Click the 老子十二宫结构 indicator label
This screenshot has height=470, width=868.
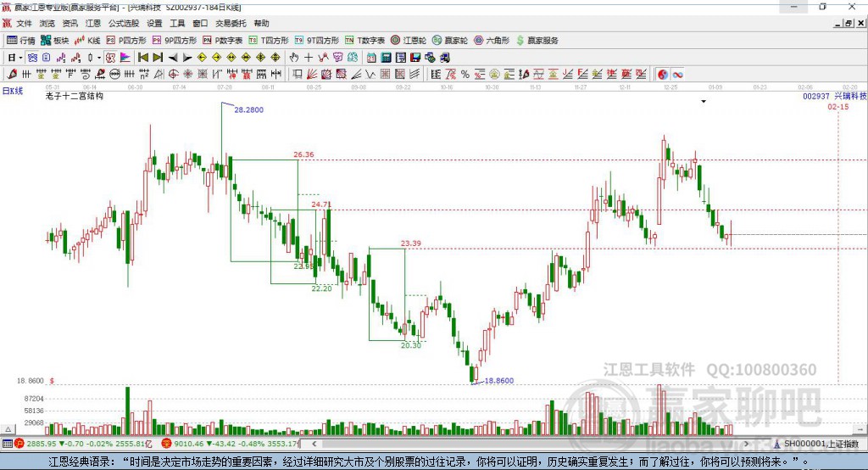[75, 96]
